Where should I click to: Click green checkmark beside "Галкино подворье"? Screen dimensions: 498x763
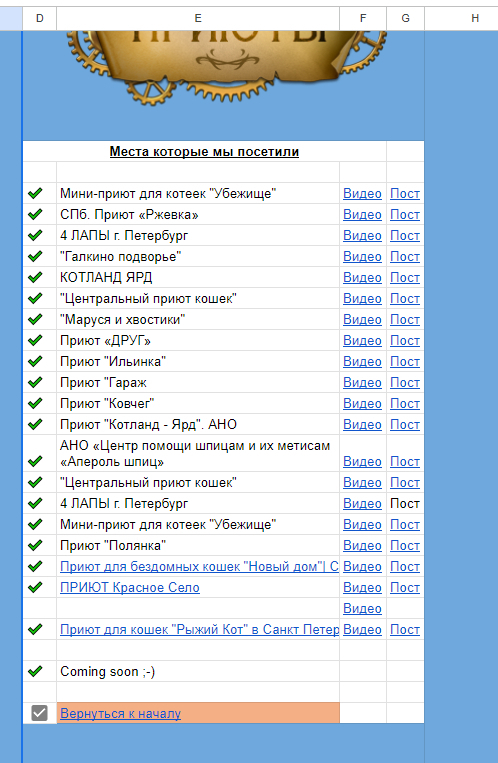(x=35, y=256)
